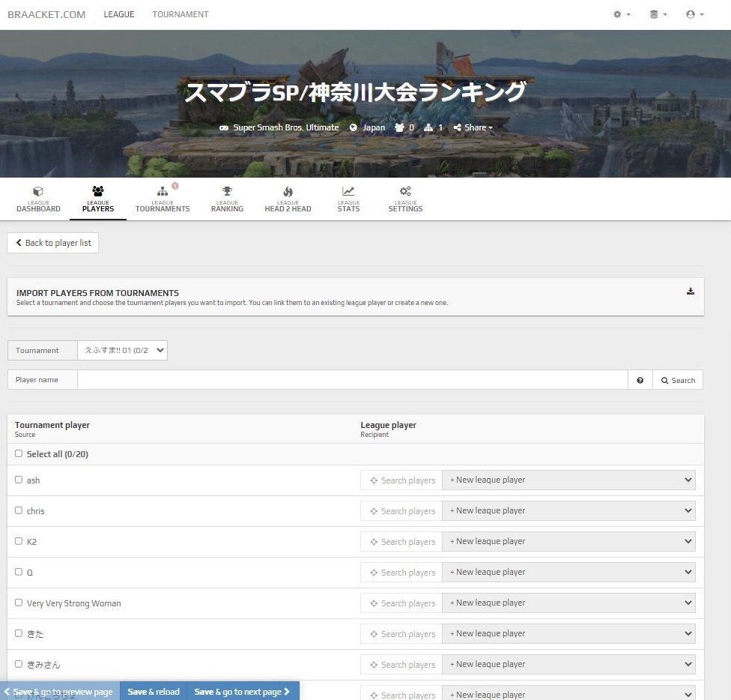
Task: Click Search players for きみさん row
Action: 401,665
